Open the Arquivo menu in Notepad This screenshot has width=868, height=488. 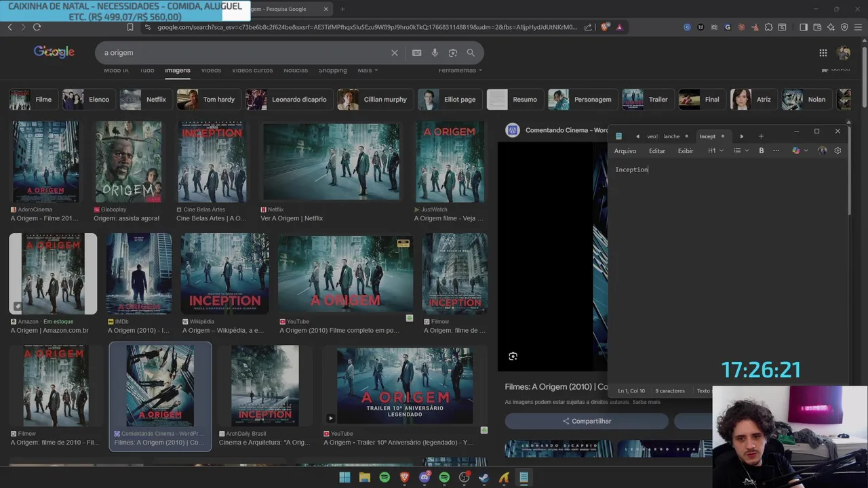pos(625,151)
